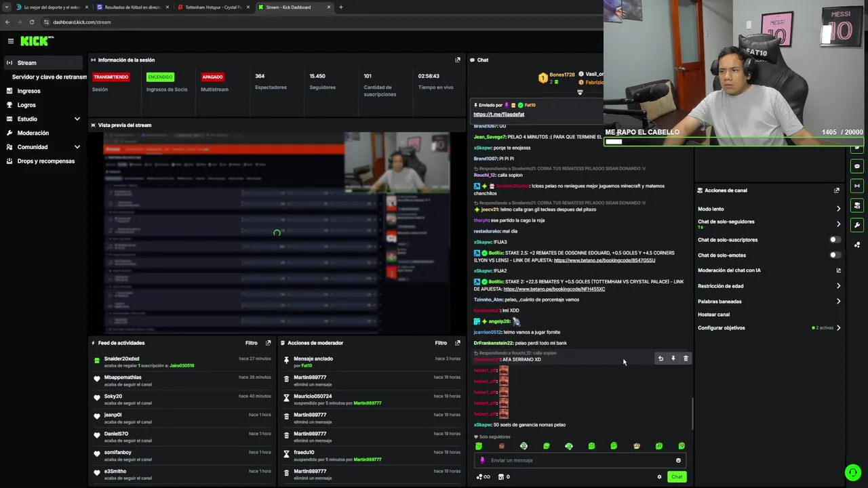This screenshot has height=488, width=868.
Task: Open Ingresos in the sidebar
Action: click(x=44, y=91)
